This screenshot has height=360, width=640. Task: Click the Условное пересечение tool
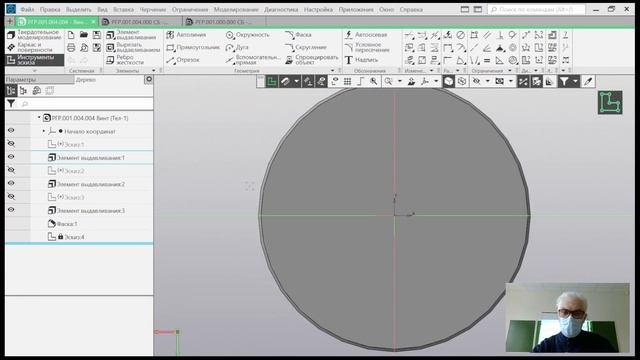click(367, 47)
